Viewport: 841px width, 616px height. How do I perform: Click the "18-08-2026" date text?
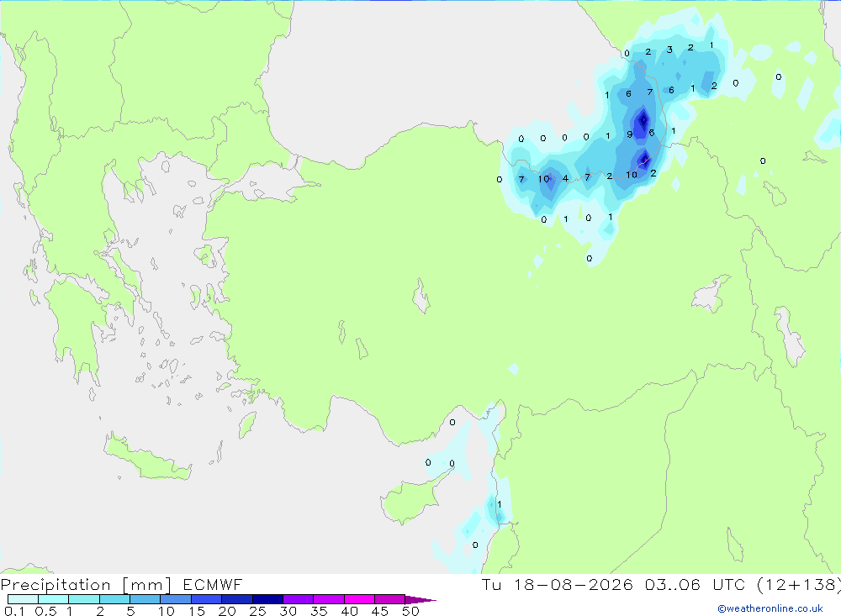pyautogui.click(x=574, y=584)
